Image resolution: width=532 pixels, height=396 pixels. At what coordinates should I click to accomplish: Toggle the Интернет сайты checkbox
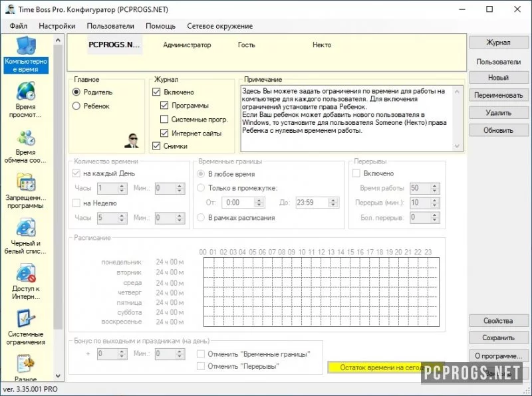(164, 133)
